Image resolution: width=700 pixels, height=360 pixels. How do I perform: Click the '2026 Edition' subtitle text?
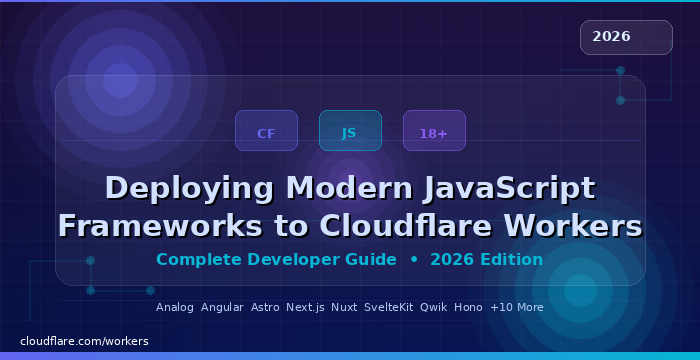(487, 260)
